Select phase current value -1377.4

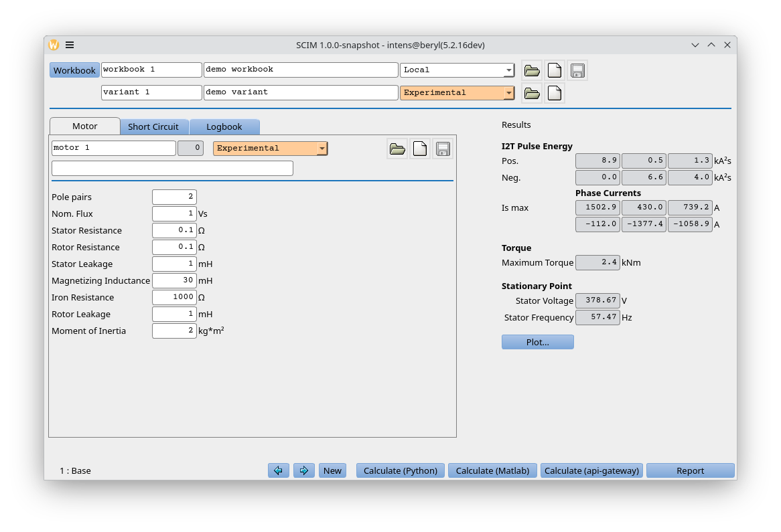point(644,224)
